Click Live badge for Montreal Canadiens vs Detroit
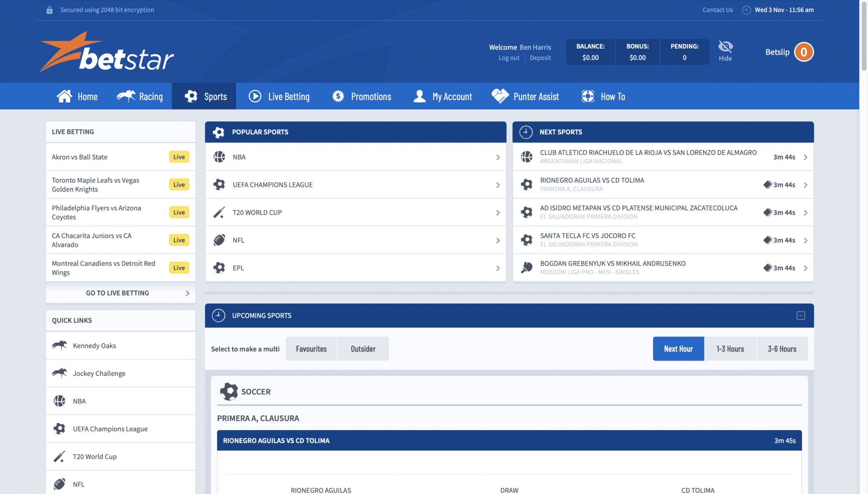Image resolution: width=868 pixels, height=494 pixels. click(179, 268)
